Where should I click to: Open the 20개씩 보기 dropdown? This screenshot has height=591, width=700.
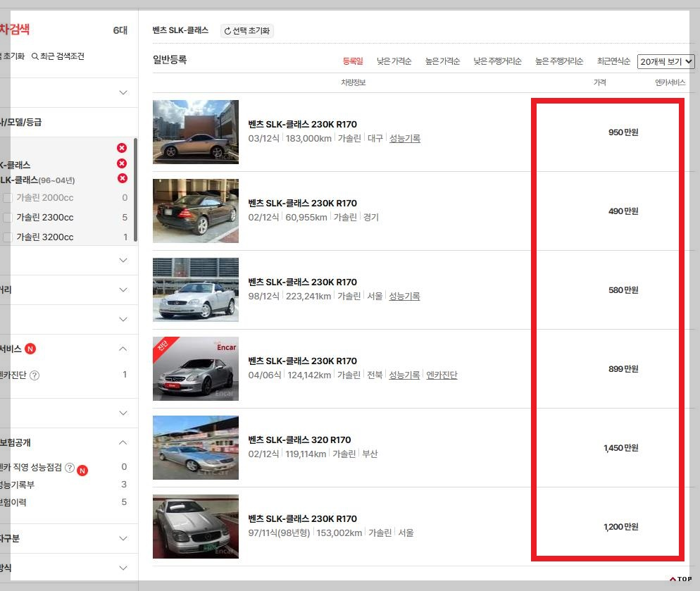click(665, 62)
